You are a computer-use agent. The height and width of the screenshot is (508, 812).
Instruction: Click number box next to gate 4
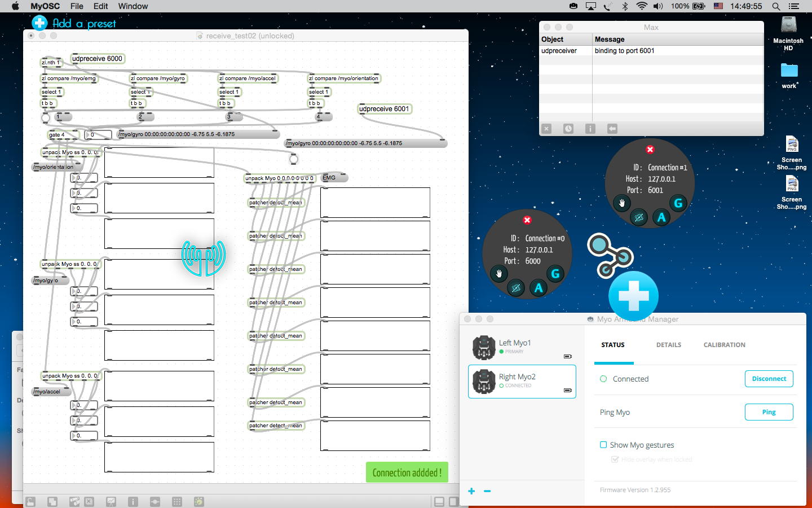98,135
